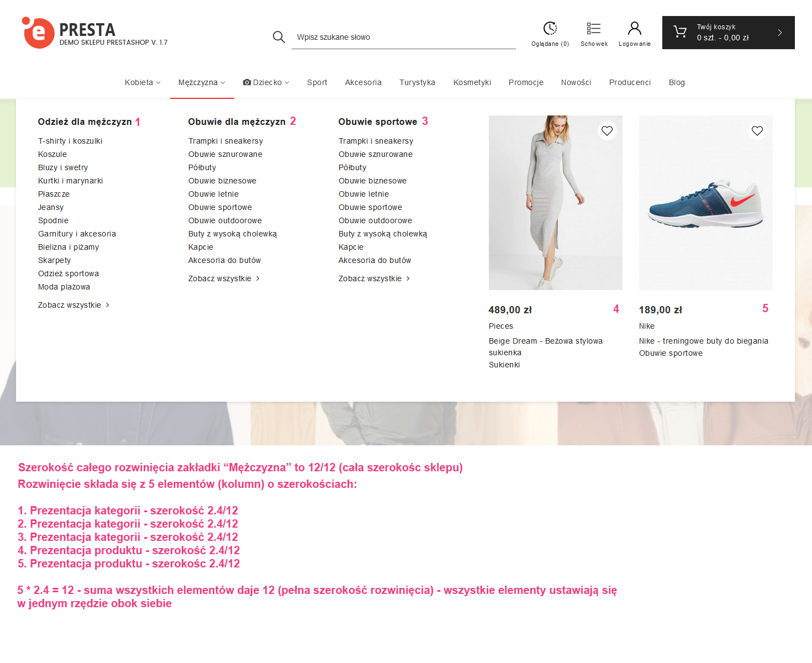Image resolution: width=812 pixels, height=663 pixels.
Task: Open the Beige Dream dress product image
Action: point(555,203)
